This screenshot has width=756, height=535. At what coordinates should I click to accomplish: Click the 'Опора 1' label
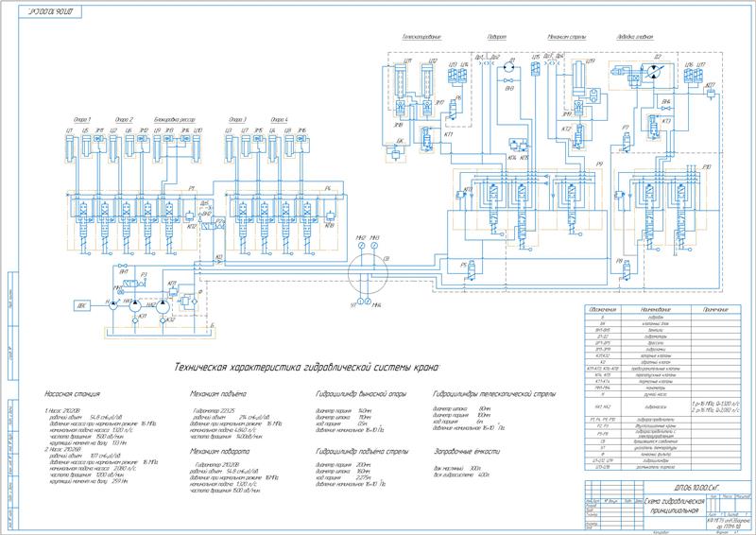click(x=82, y=120)
